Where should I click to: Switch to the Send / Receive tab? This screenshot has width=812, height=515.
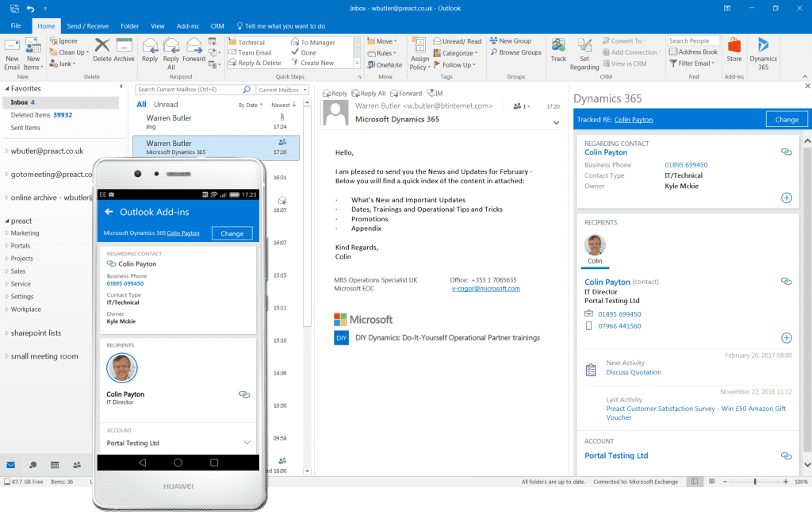pos(87,26)
